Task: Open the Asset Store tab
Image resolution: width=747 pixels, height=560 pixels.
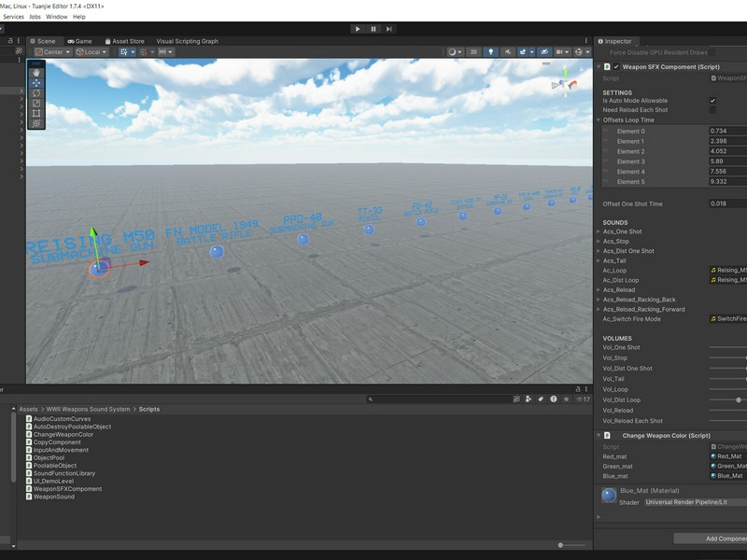Action: pyautogui.click(x=124, y=41)
